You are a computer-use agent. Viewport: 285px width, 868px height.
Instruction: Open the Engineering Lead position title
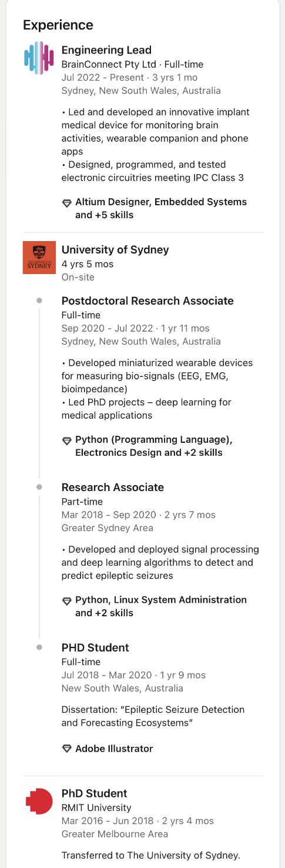click(x=106, y=50)
